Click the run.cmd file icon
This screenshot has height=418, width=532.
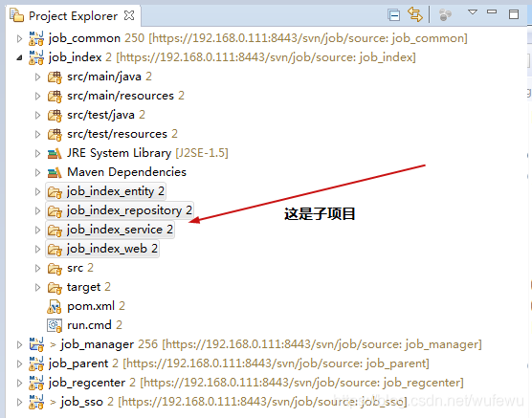coord(55,326)
